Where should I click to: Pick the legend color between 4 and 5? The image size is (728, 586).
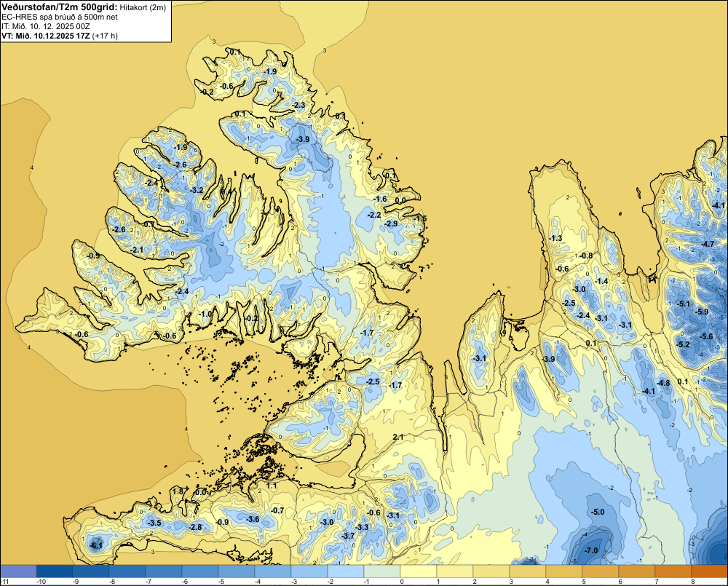pos(564,571)
